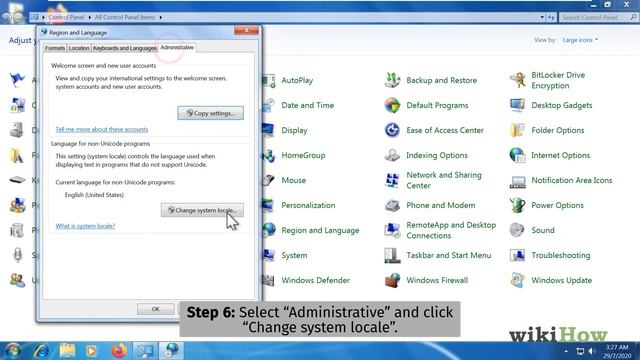The width and height of the screenshot is (640, 360).
Task: Open the Windows Start button
Action: 12,351
